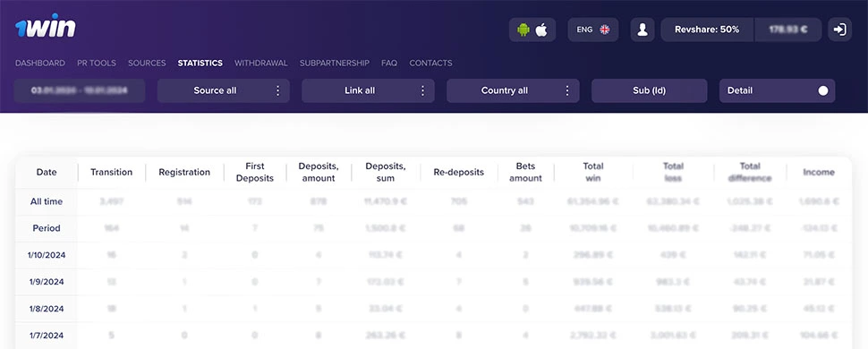Click the 1win logo

point(46,26)
